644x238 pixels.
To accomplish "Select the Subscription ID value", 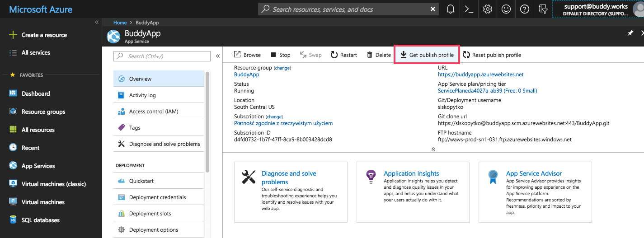I will (283, 140).
